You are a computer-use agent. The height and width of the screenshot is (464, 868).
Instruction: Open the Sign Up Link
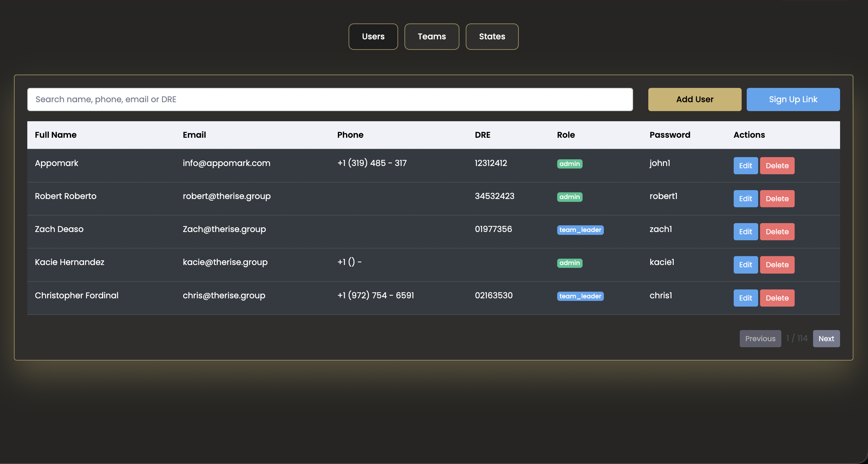point(793,99)
